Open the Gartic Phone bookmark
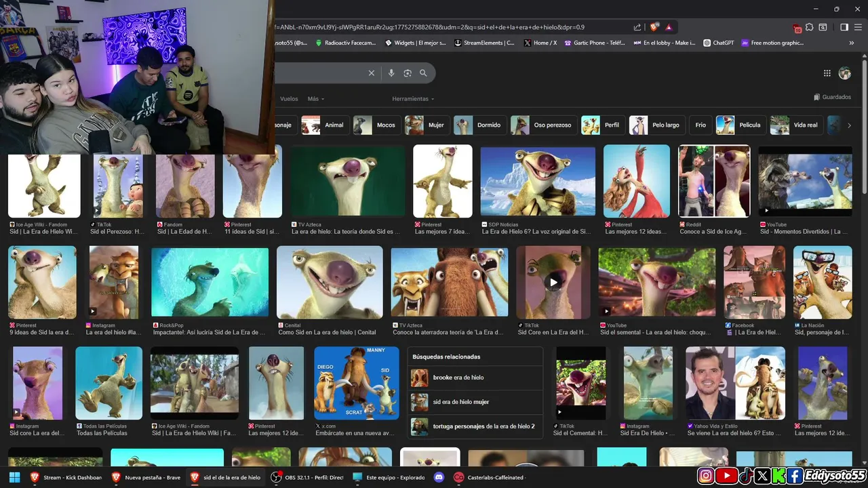Viewport: 868px width, 488px height. pyautogui.click(x=593, y=43)
